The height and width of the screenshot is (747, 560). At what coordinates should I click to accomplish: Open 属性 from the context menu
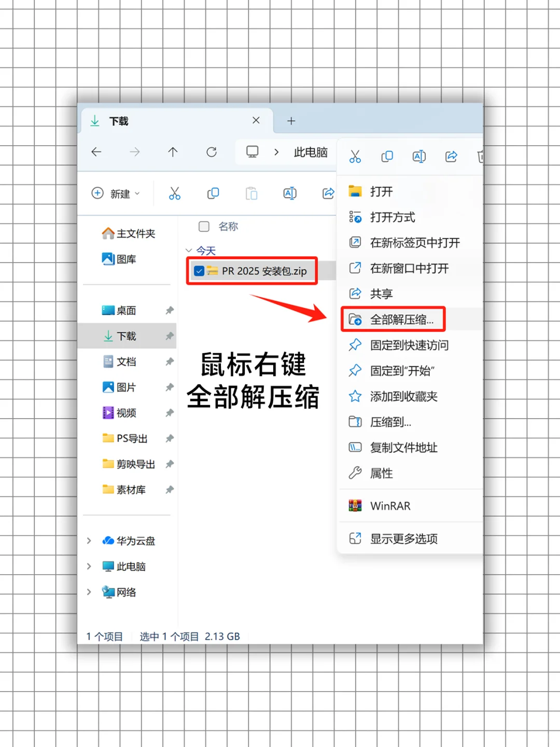pyautogui.click(x=381, y=473)
